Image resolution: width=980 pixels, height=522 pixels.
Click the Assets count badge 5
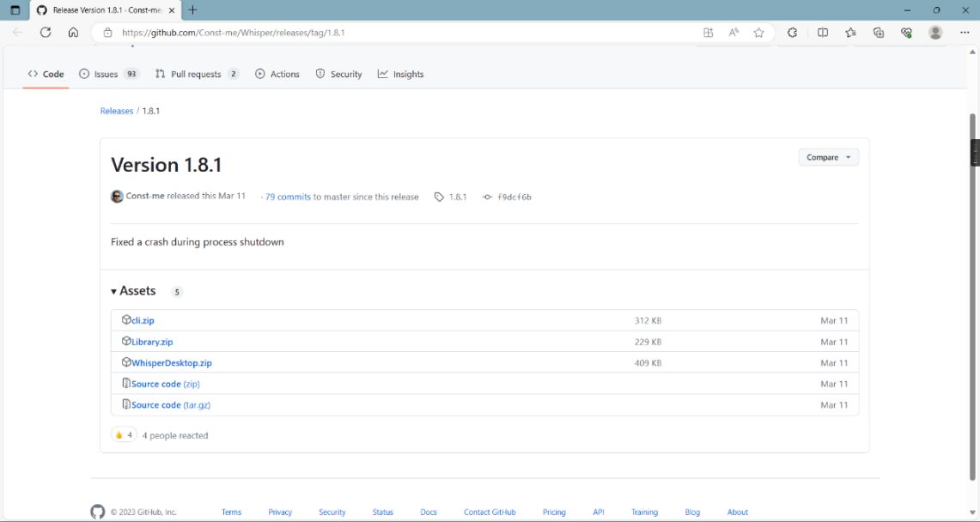(177, 292)
